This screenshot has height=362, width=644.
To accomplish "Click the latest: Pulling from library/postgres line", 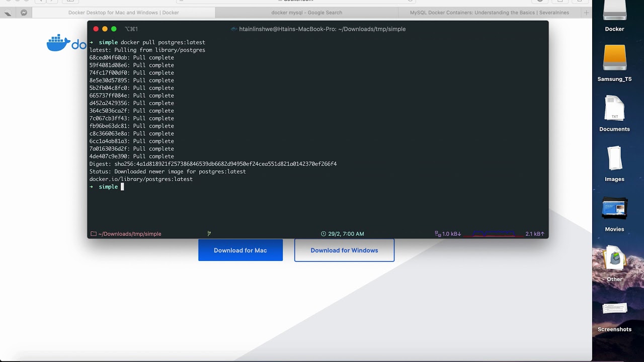I will click(x=147, y=50).
